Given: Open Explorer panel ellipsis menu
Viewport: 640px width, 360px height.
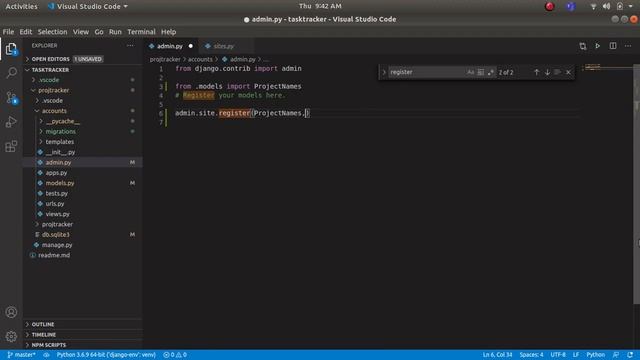Looking at the screenshot, I should click(x=130, y=46).
